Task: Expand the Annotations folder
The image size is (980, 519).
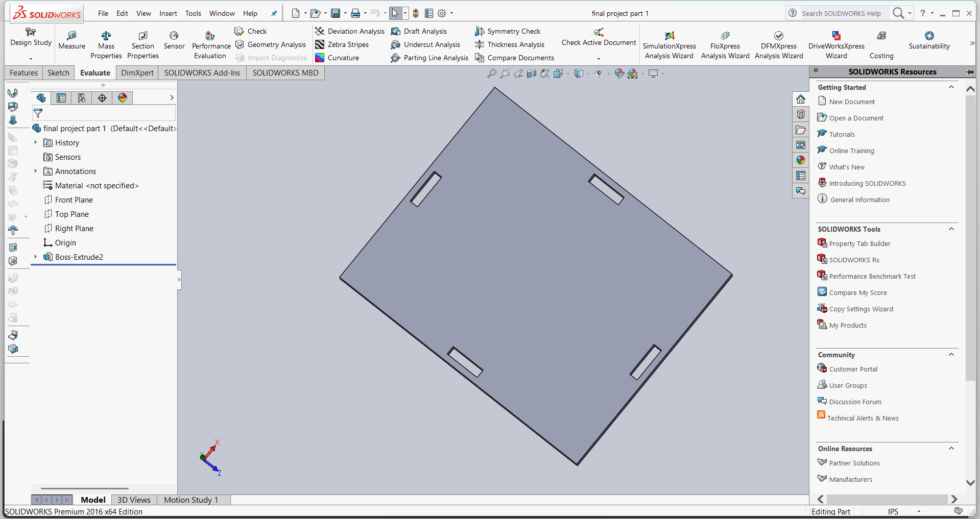Action: tap(35, 171)
